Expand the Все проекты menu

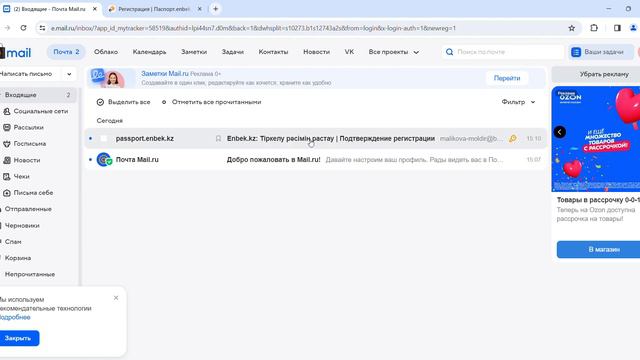tap(394, 52)
